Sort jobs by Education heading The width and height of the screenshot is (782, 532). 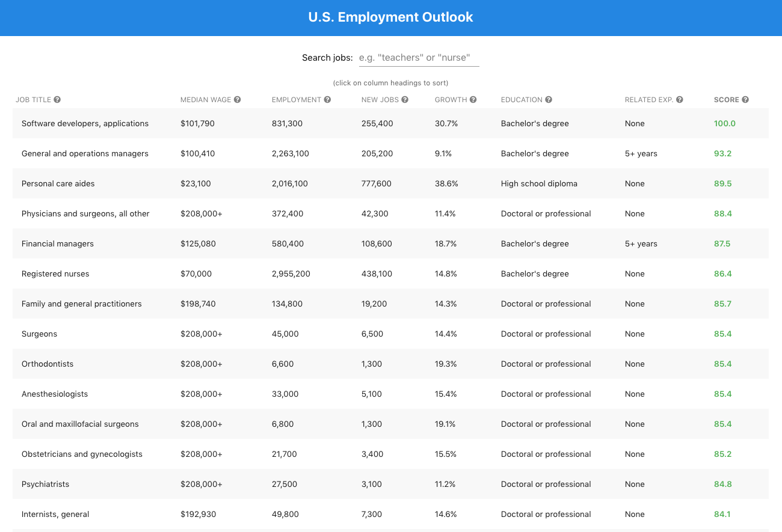[521, 99]
